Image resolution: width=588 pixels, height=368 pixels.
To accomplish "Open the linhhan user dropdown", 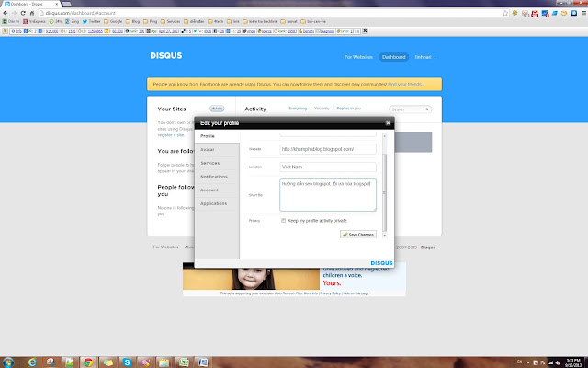I will click(425, 57).
